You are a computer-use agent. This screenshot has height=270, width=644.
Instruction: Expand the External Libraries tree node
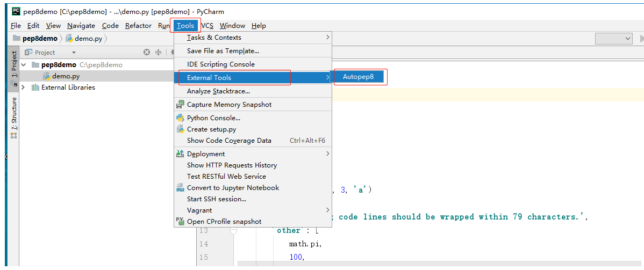(x=24, y=87)
